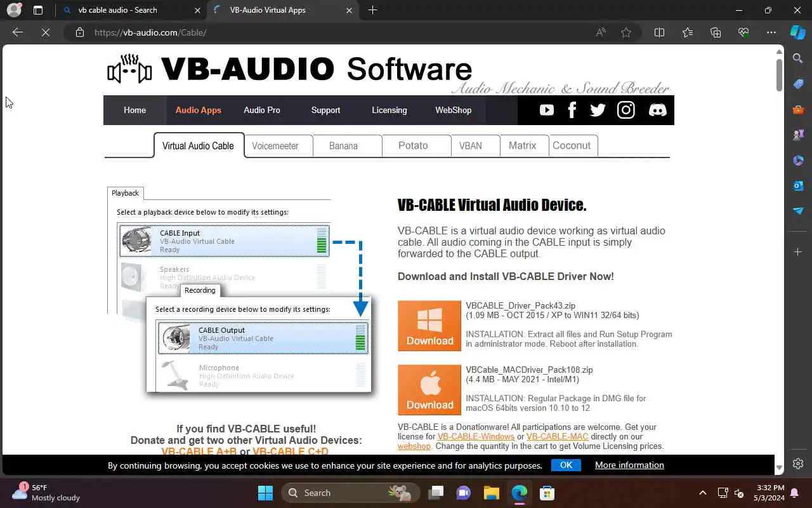Open the Instagram icon in site header
The image size is (812, 508).
(626, 110)
